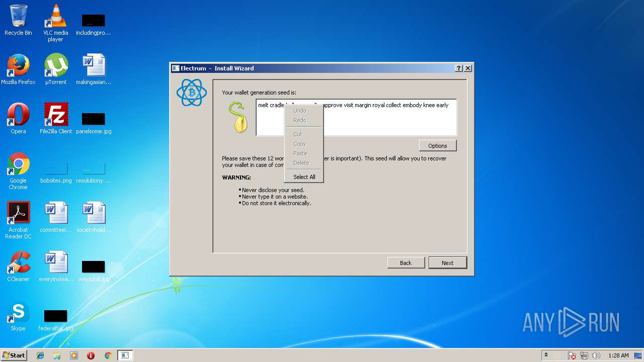Open Action Center flag tray icon
The image size is (644, 362).
572,355
